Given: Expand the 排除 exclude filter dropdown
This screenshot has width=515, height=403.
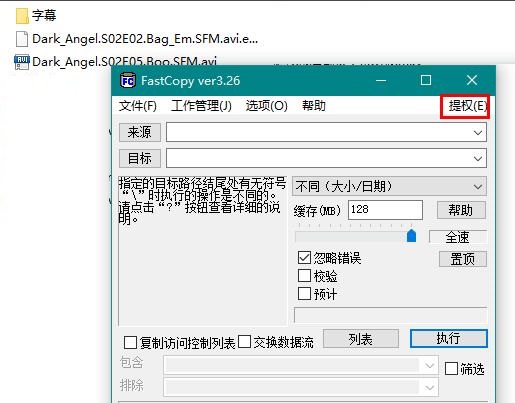Looking at the screenshot, I should [429, 388].
